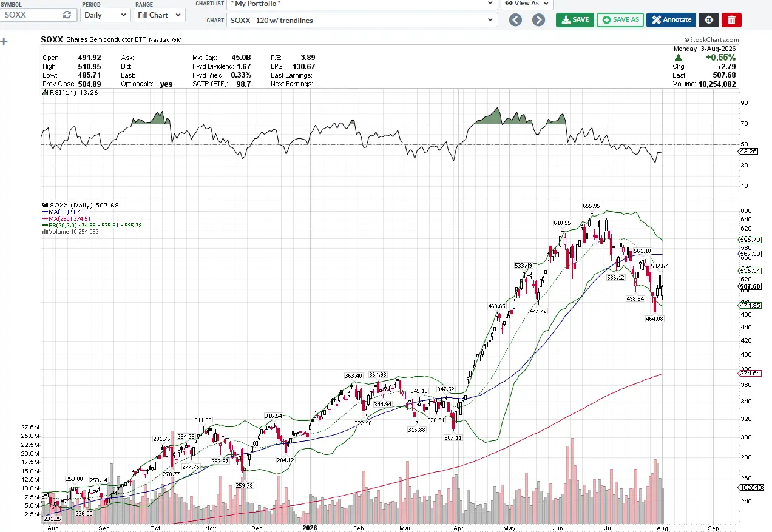
Task: Open the View As dropdown
Action: coord(526,3)
